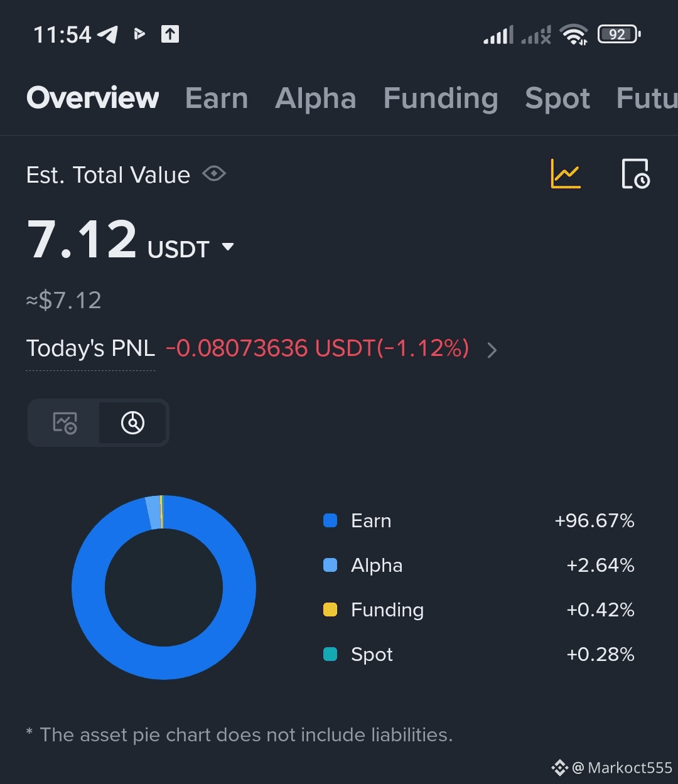Switch to the asset list chart view
Image resolution: width=678 pixels, height=784 pixels.
[65, 423]
